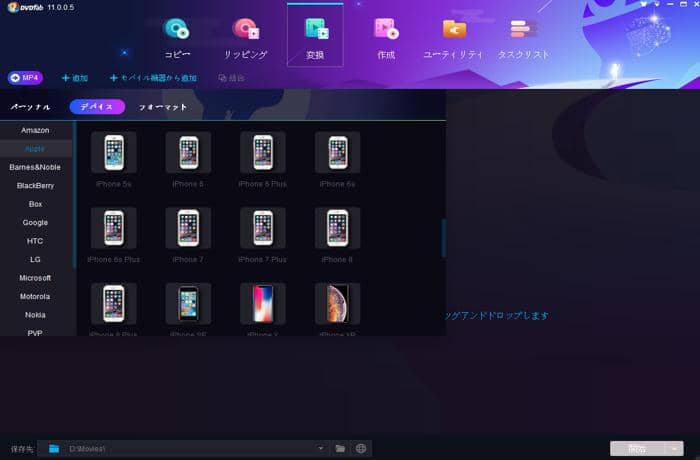Open the タスクリスト (task list)
Image resolution: width=700 pixels, height=460 pixels.
524,38
